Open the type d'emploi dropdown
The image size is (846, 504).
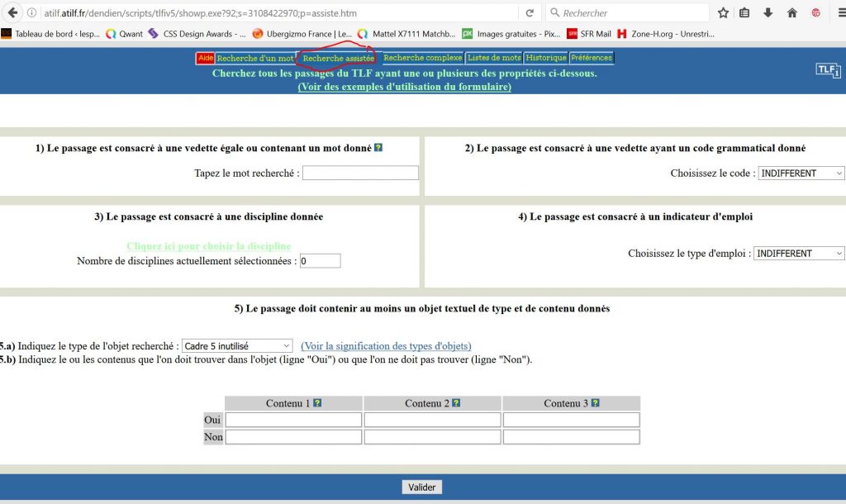click(799, 254)
